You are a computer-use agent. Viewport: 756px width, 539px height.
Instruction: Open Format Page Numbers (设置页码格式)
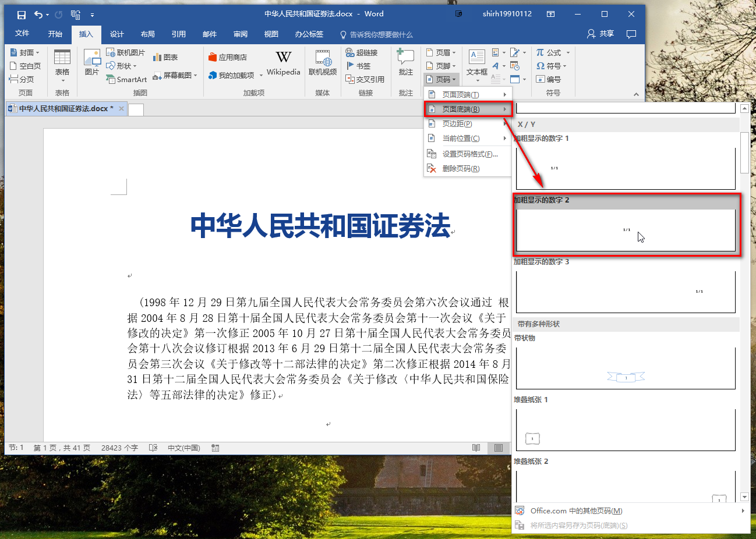[x=468, y=154]
